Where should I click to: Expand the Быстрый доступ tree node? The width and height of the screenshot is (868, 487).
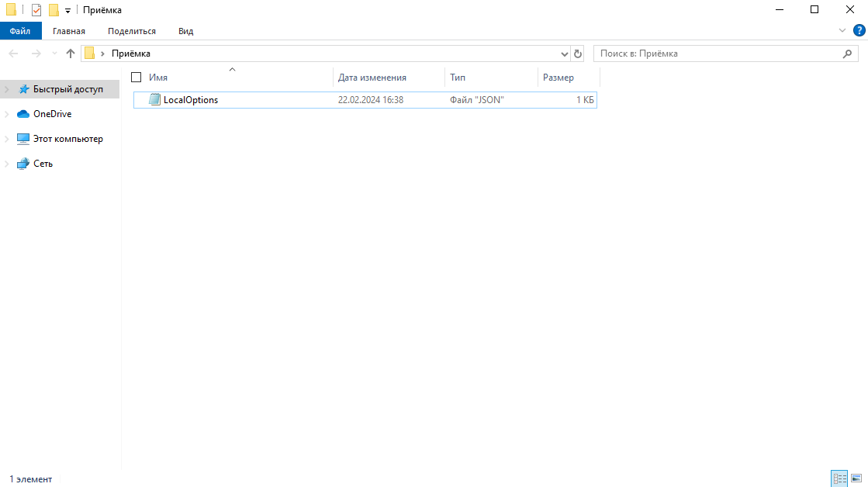point(7,89)
